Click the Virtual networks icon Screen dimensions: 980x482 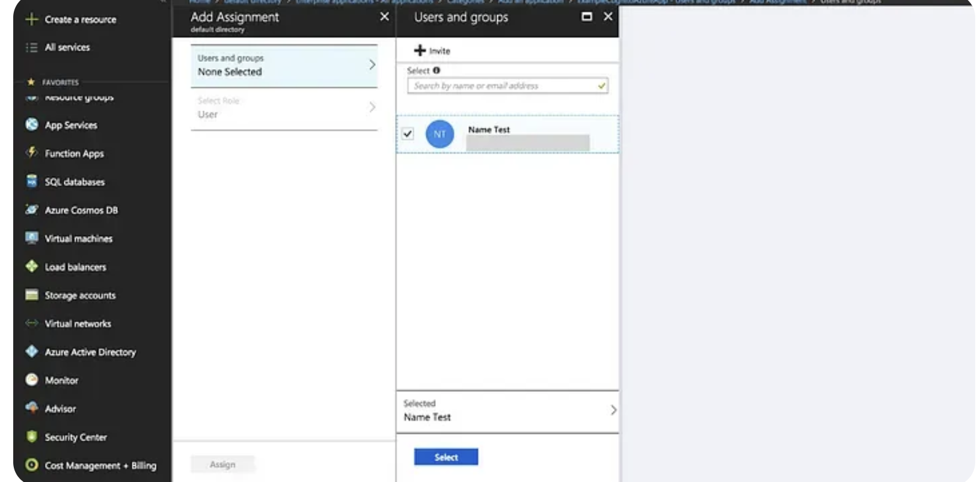pos(32,323)
